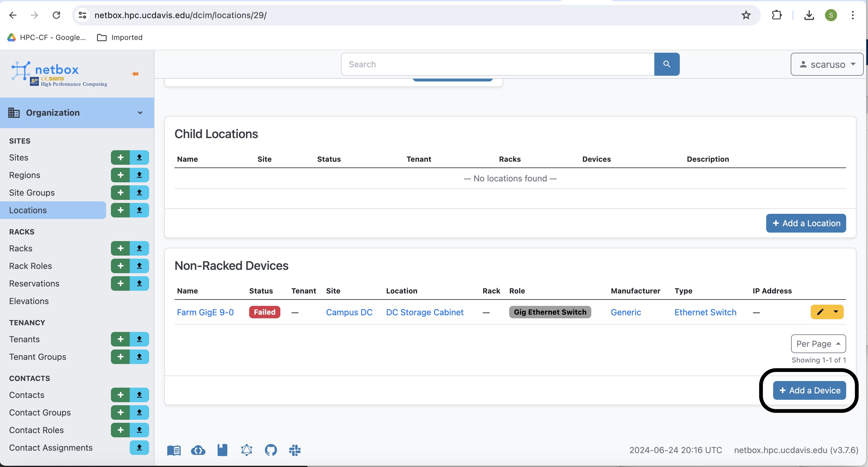
Task: Open the docs book icon in the footer
Action: pos(174,450)
